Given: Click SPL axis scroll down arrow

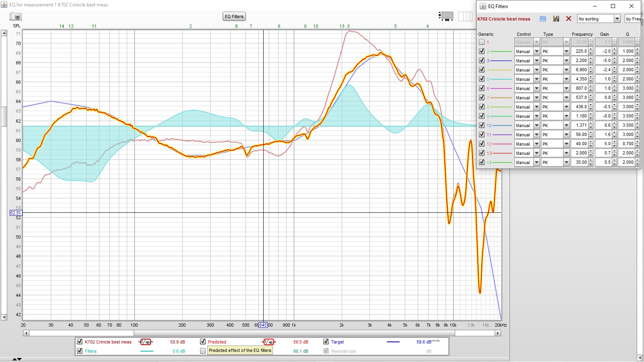Looking at the screenshot, I should coord(4,317).
